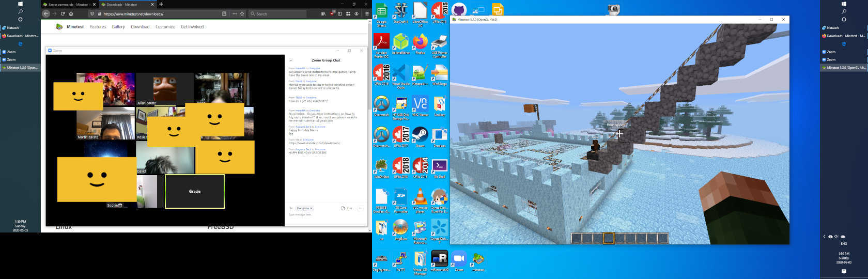Open taskbar search magnifier on left monitor
Image resolution: width=868 pixels, height=279 pixels.
tap(20, 11)
